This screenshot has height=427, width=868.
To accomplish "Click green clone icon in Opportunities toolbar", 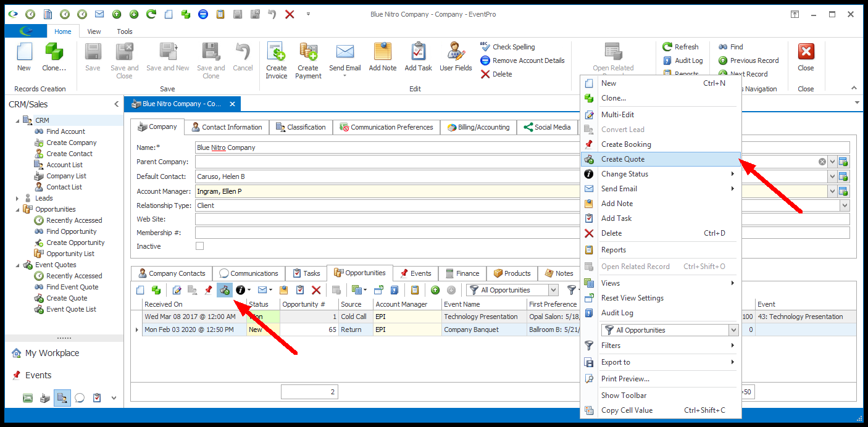I will 156,290.
